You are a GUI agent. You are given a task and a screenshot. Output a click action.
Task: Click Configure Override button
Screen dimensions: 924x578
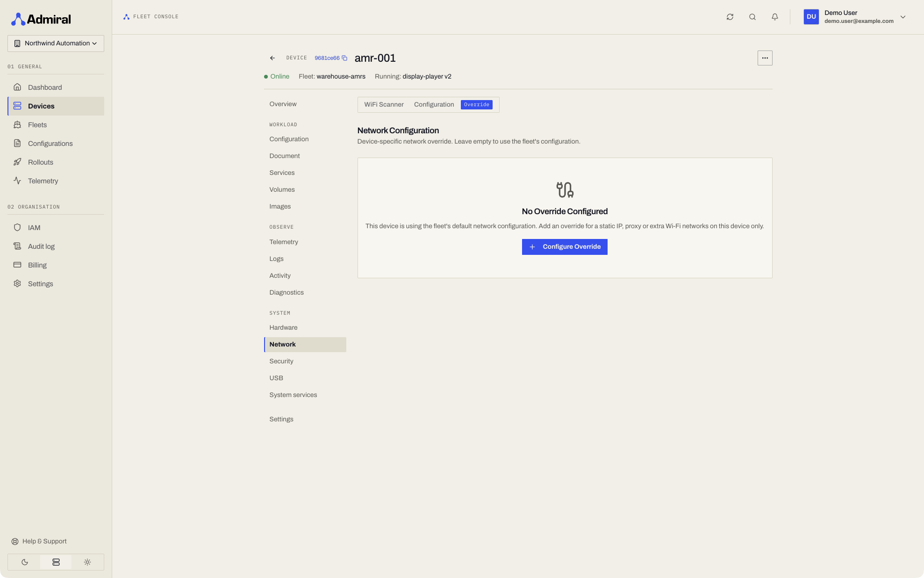click(565, 247)
